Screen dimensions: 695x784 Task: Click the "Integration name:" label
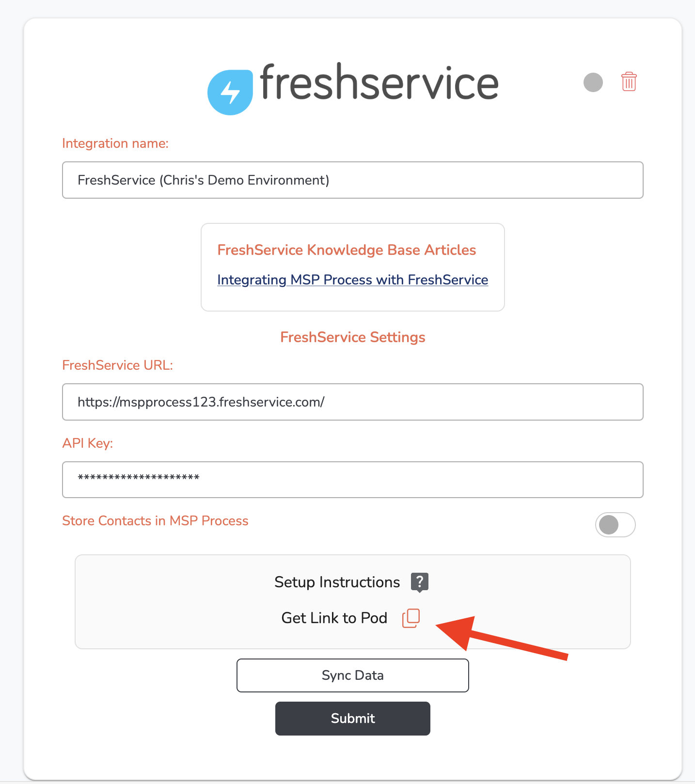pos(115,143)
